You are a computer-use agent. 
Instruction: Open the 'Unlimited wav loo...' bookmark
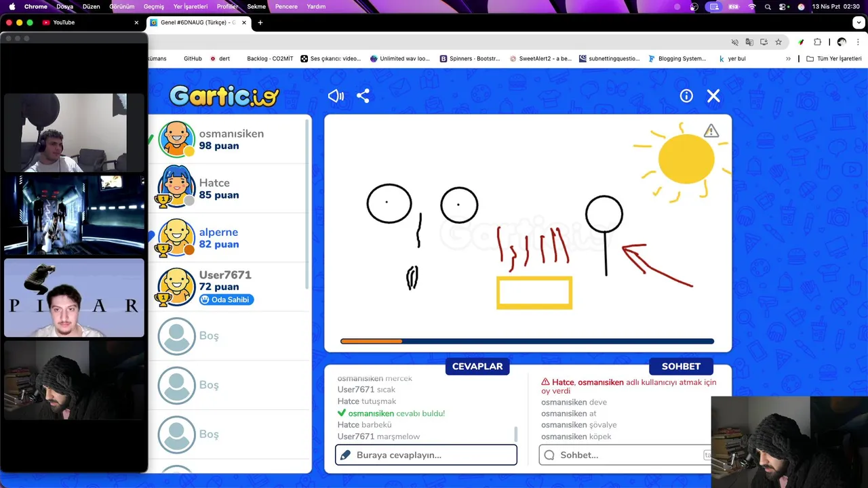(400, 59)
